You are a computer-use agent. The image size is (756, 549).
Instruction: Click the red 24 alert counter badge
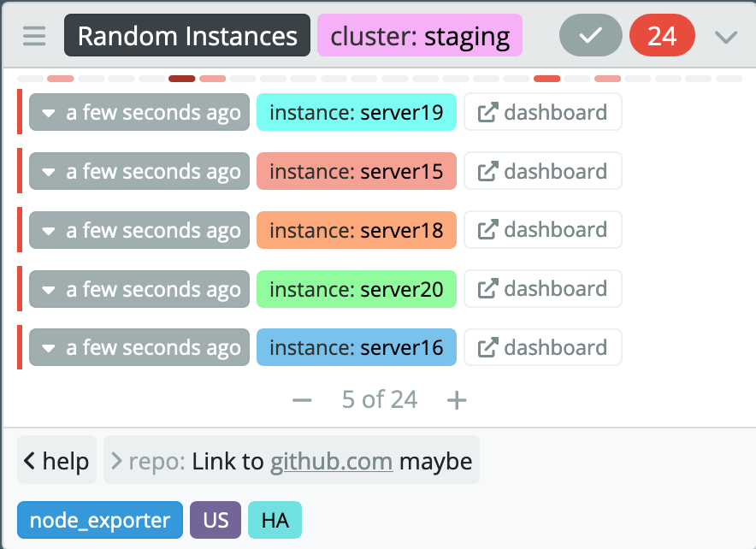tap(662, 36)
